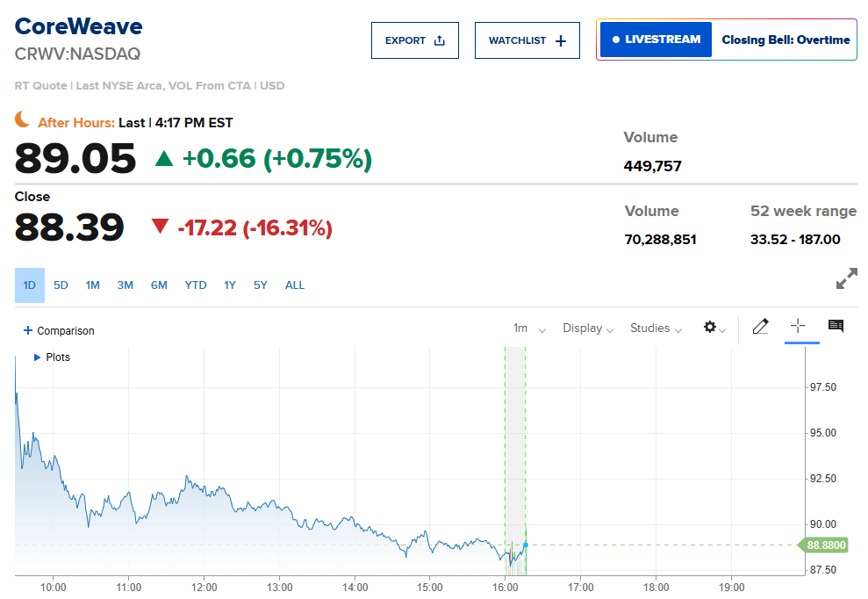Click the green 88.88 price label
This screenshot has width=868, height=599.
point(826,545)
